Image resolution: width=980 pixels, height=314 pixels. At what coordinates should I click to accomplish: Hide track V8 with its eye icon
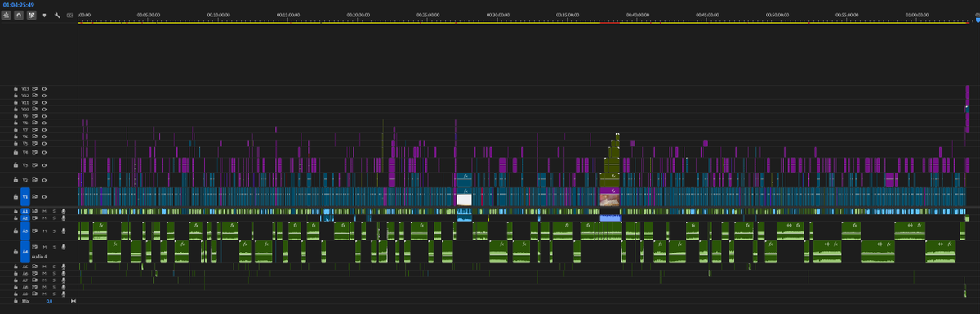(x=44, y=123)
